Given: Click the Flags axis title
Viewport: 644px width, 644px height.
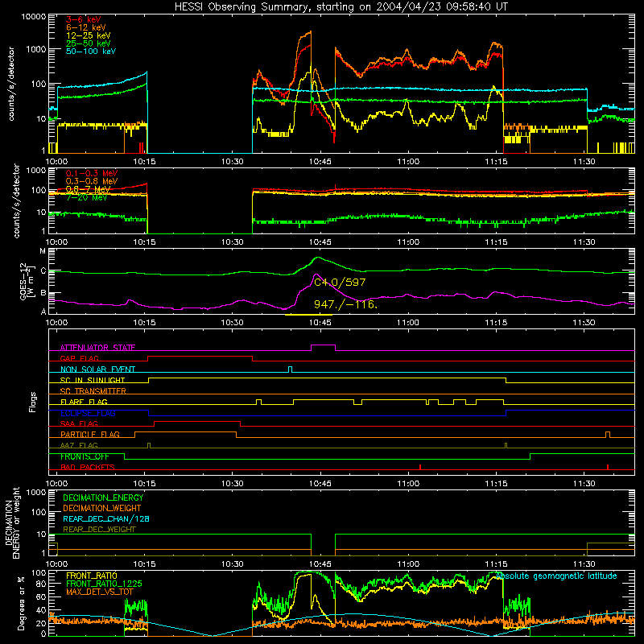Looking at the screenshot, I should pyautogui.click(x=33, y=402).
